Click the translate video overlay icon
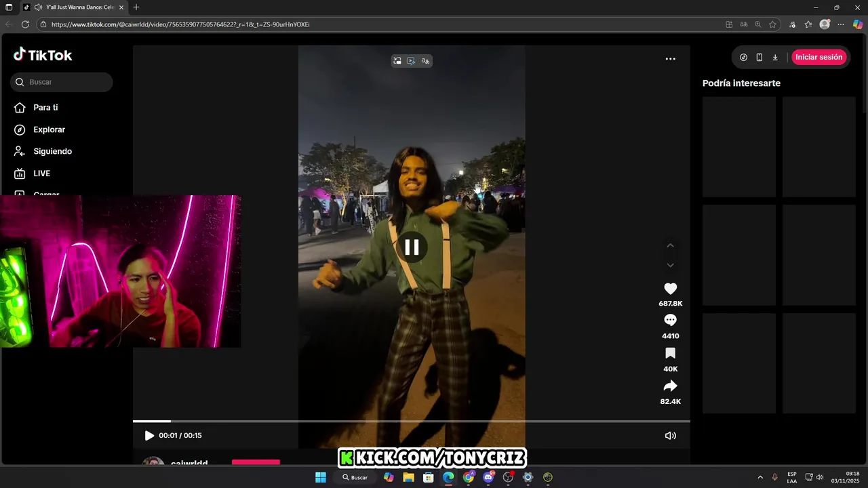868x488 pixels. pos(425,61)
